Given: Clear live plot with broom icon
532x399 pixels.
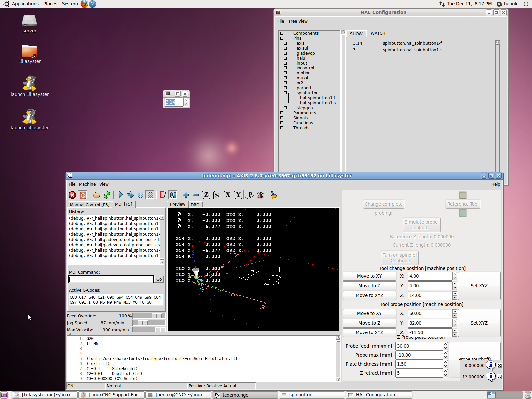Looking at the screenshot, I should click(x=274, y=195).
